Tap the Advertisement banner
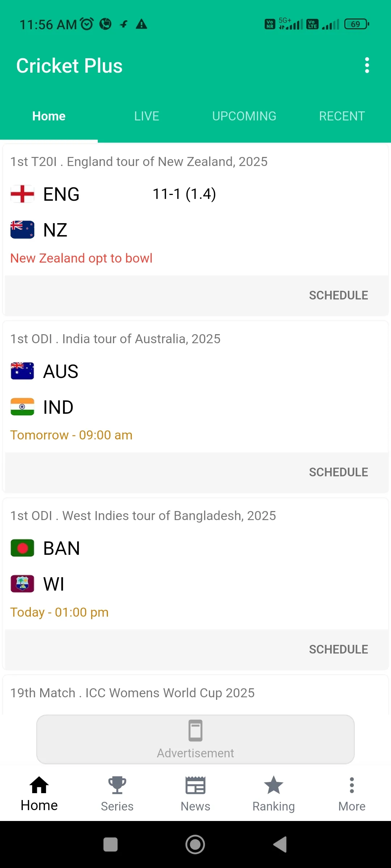The width and height of the screenshot is (391, 868). tap(195, 739)
